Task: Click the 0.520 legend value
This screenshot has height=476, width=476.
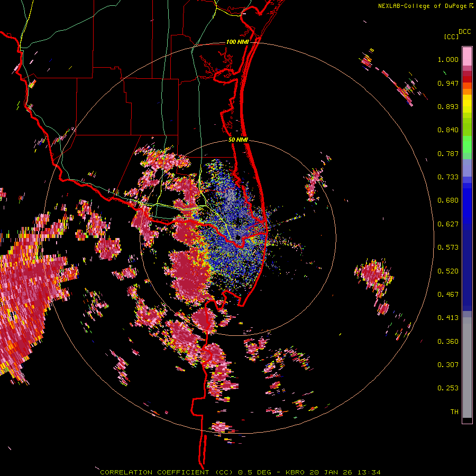Action: (448, 271)
